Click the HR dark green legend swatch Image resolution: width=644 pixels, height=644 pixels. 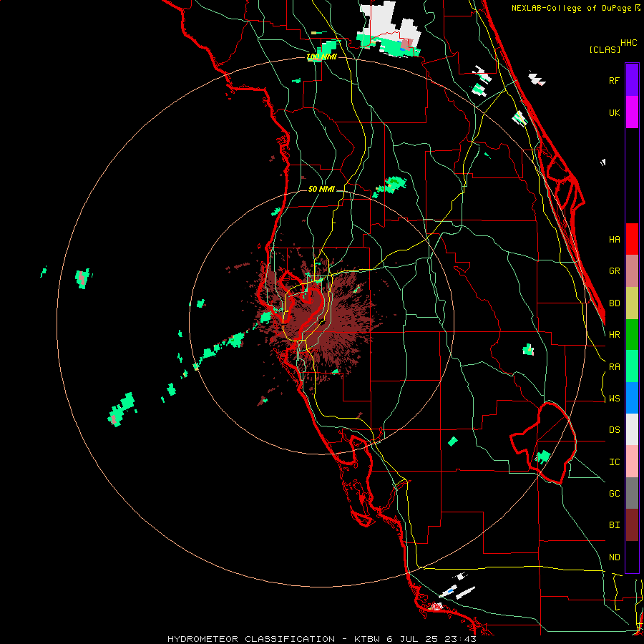[x=632, y=335]
